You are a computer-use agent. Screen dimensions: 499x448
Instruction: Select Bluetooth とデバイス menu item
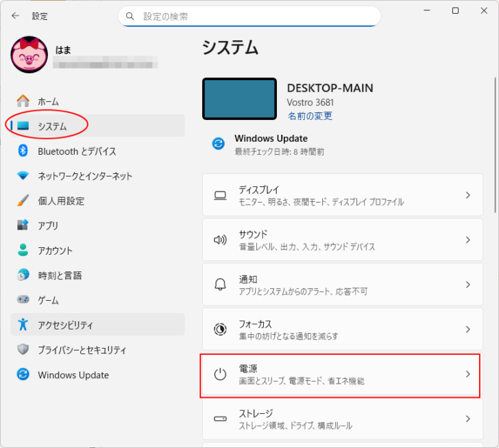pyautogui.click(x=97, y=151)
